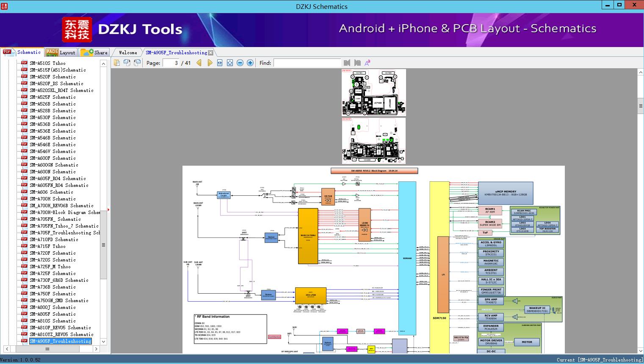Click the PDF icon beside SM-A720F Schematic

[24, 253]
